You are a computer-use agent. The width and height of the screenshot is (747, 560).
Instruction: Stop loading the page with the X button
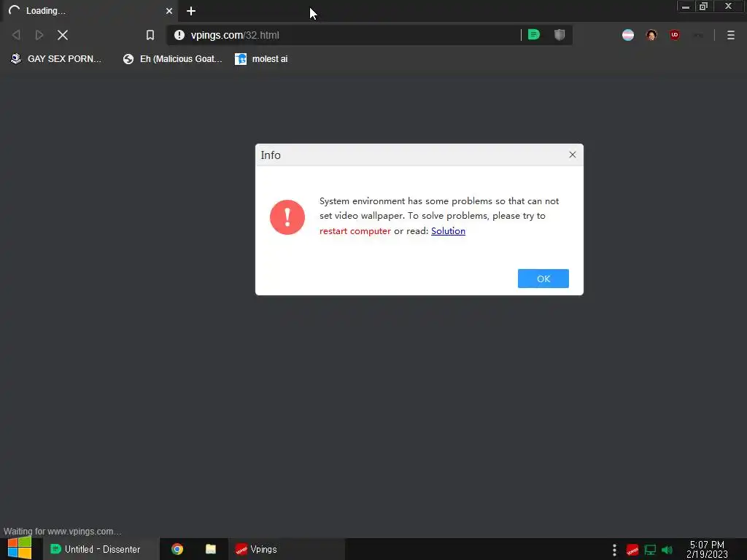pyautogui.click(x=63, y=35)
